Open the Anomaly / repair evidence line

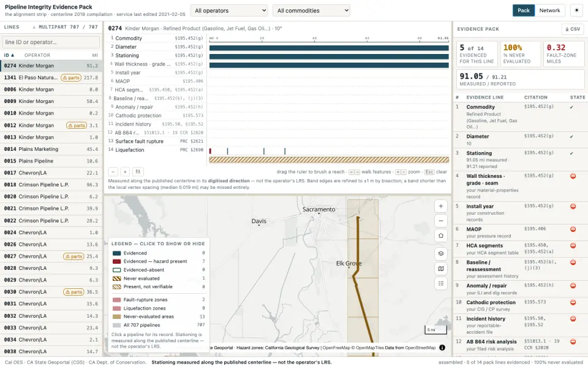pos(521,289)
